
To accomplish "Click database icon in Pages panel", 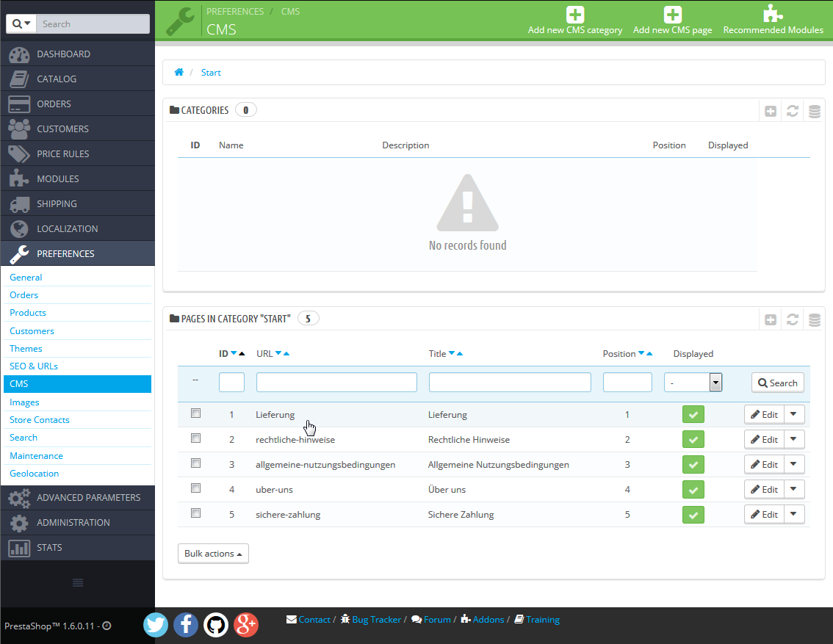I will [815, 319].
